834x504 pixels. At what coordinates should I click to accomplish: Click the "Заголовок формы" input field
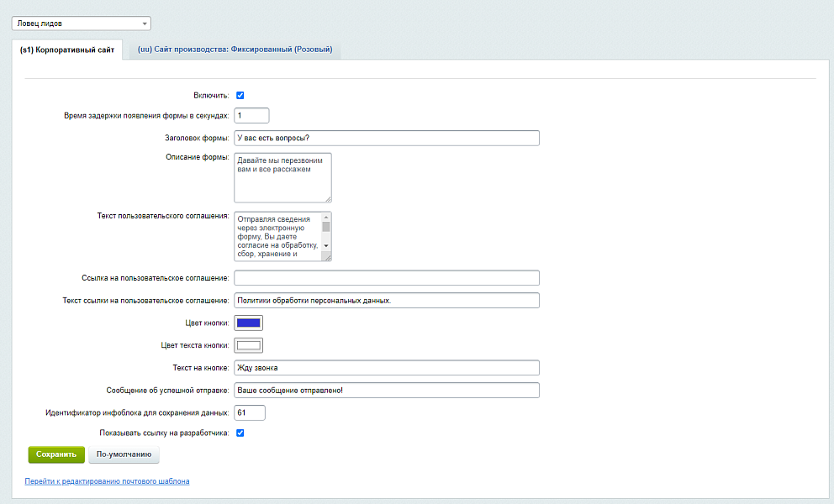[x=386, y=138]
